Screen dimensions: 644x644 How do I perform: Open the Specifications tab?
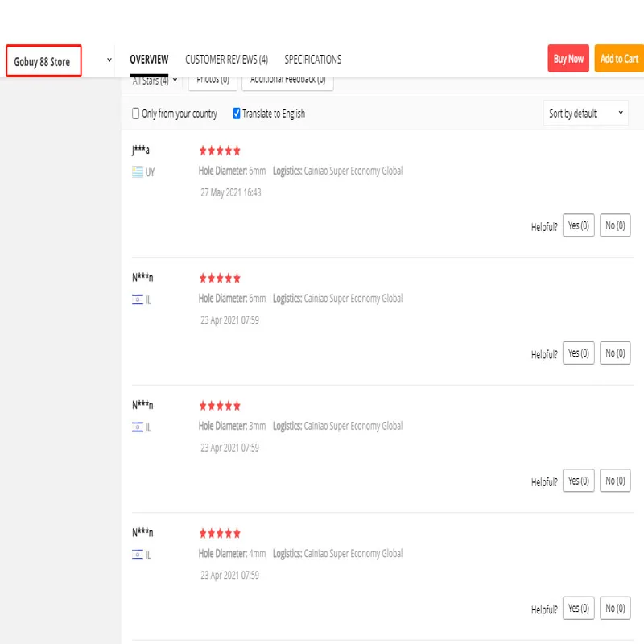coord(312,60)
